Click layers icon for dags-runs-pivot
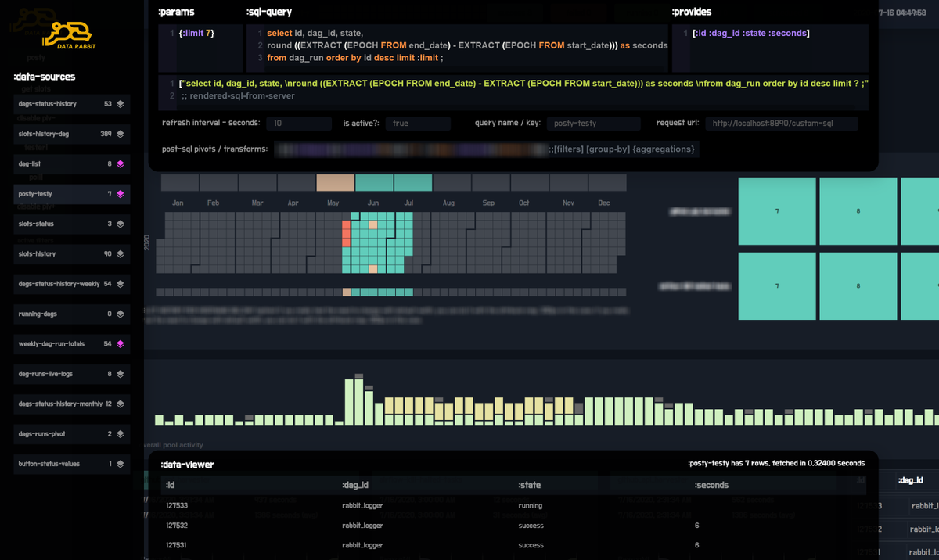This screenshot has height=560, width=939. (x=121, y=433)
